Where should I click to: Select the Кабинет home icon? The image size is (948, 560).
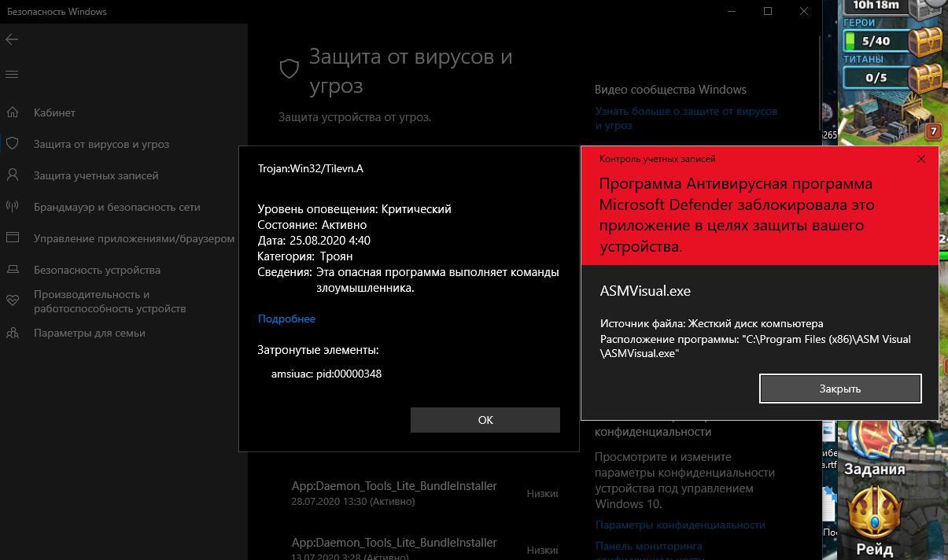[x=13, y=112]
